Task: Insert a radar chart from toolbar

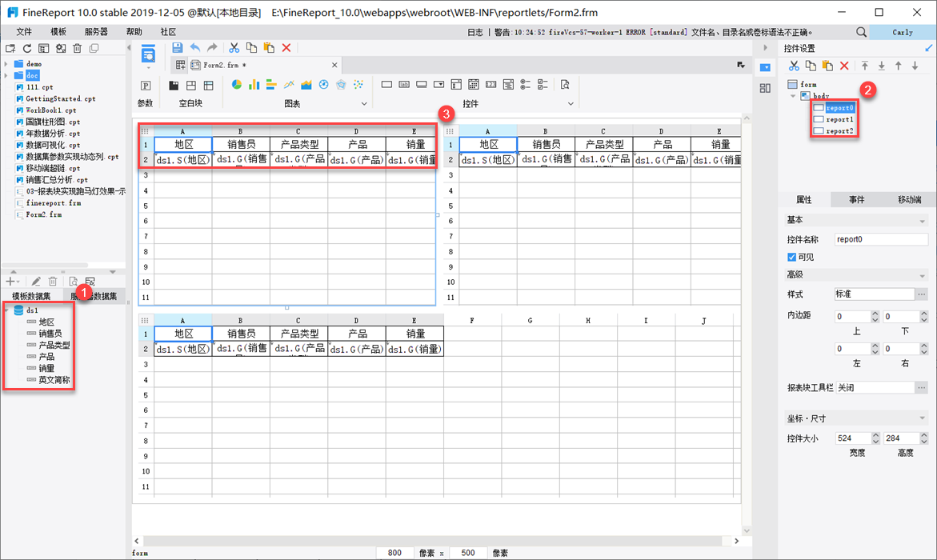Action: point(341,85)
